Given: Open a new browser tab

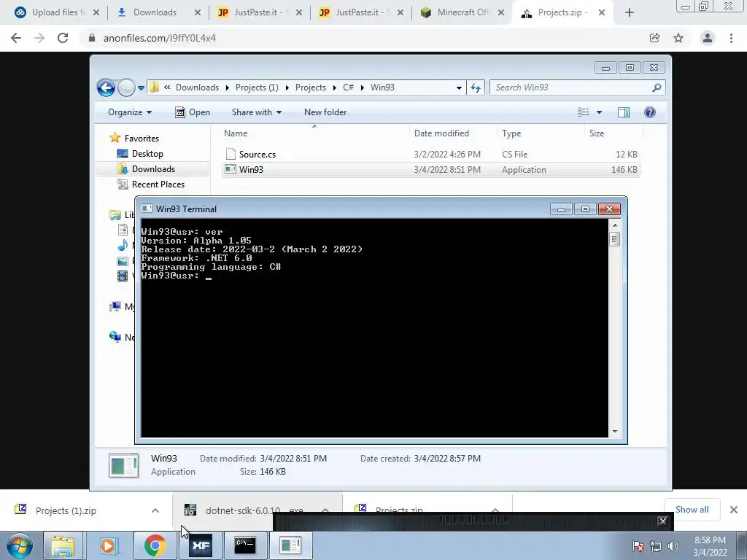Looking at the screenshot, I should point(630,13).
